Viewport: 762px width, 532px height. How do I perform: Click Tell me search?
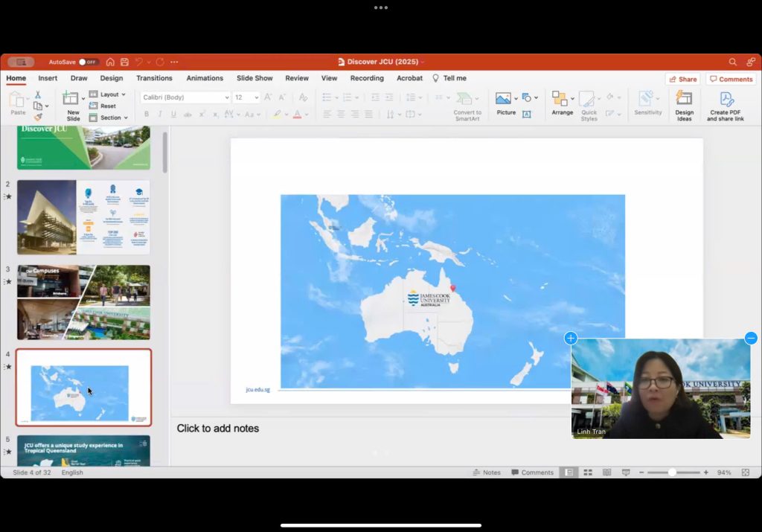tap(449, 78)
